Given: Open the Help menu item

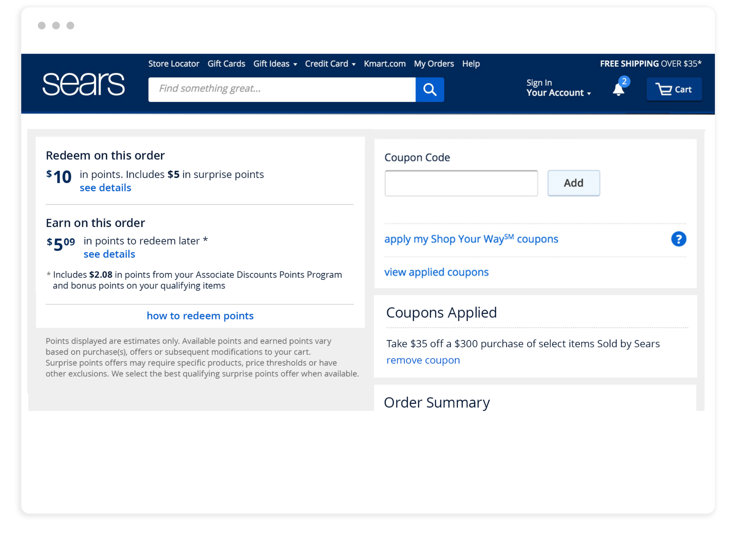Looking at the screenshot, I should [x=470, y=64].
